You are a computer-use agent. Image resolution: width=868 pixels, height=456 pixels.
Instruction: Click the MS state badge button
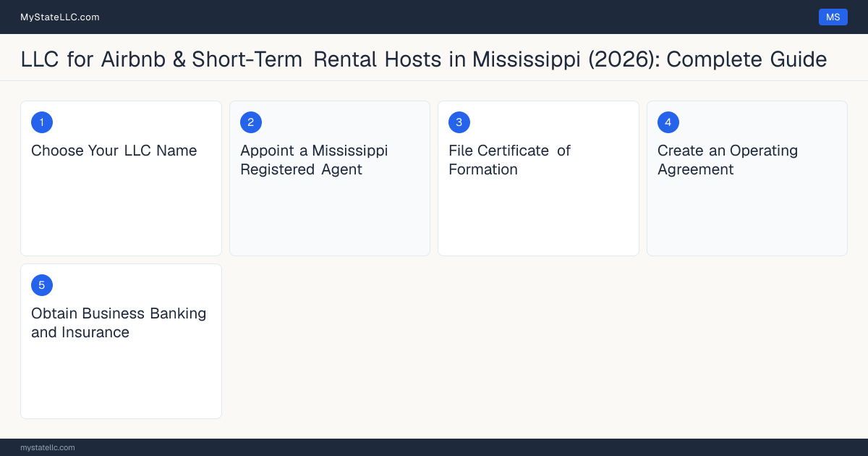(833, 17)
